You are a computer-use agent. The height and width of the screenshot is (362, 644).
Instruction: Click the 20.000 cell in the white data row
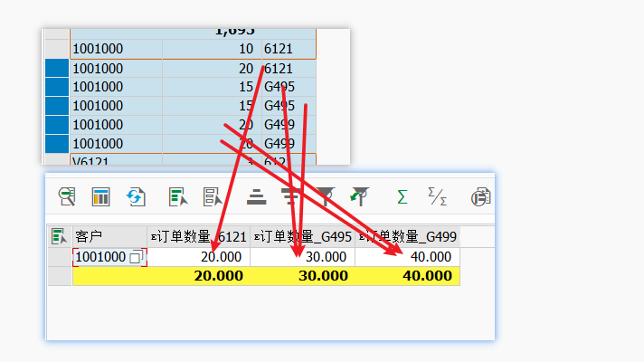(x=199, y=257)
